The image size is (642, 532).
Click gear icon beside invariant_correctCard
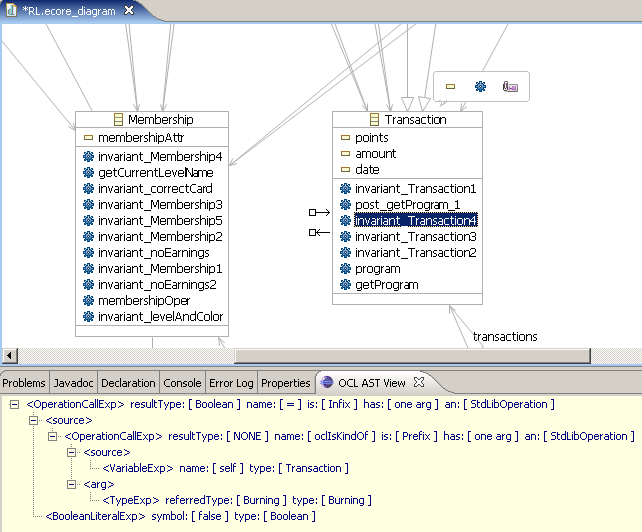click(88, 188)
